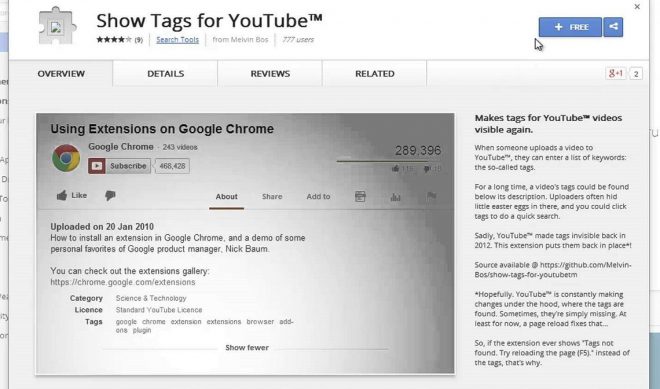Click the 289,396 view count
The width and height of the screenshot is (660, 389).
418,150
